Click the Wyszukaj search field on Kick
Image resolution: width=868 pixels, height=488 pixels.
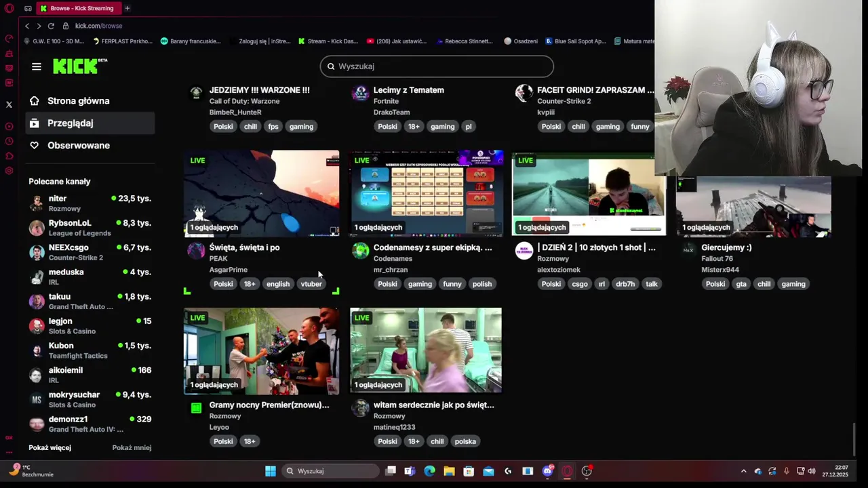[x=437, y=66]
